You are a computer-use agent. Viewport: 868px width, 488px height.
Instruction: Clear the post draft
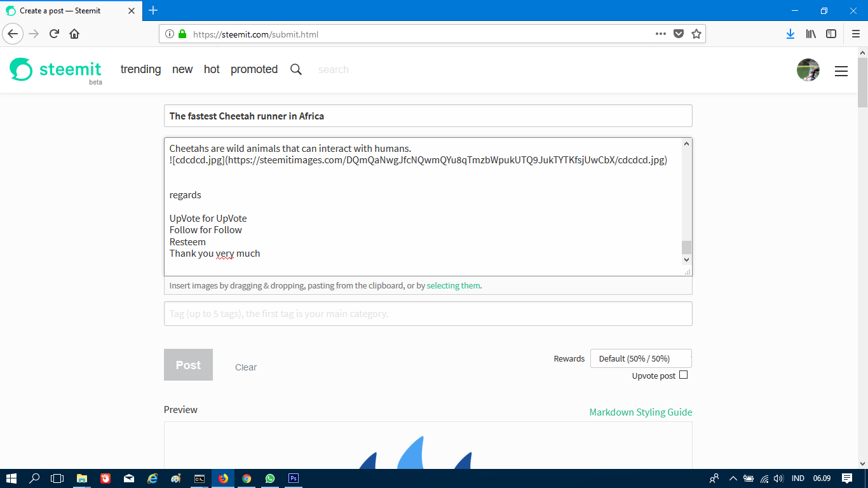click(x=246, y=367)
